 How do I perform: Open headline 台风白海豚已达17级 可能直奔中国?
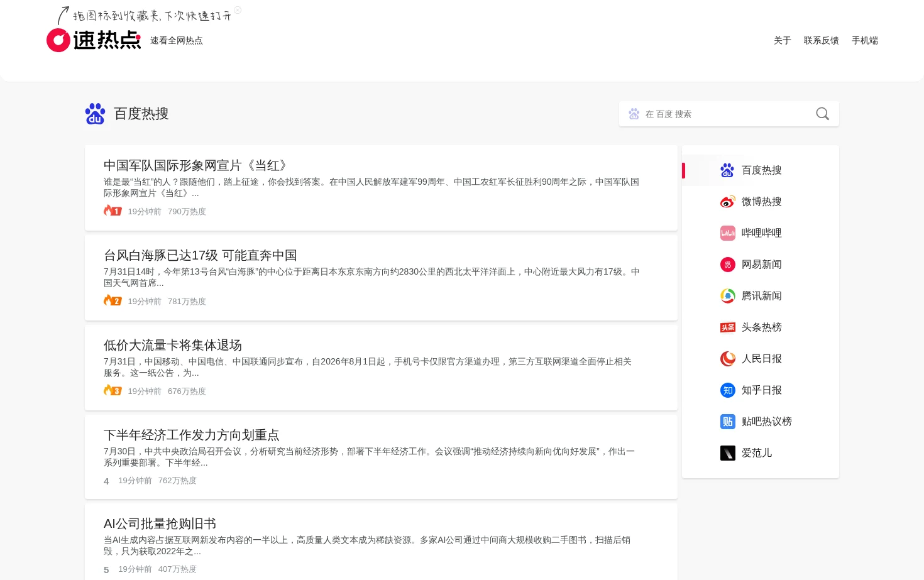coord(200,255)
